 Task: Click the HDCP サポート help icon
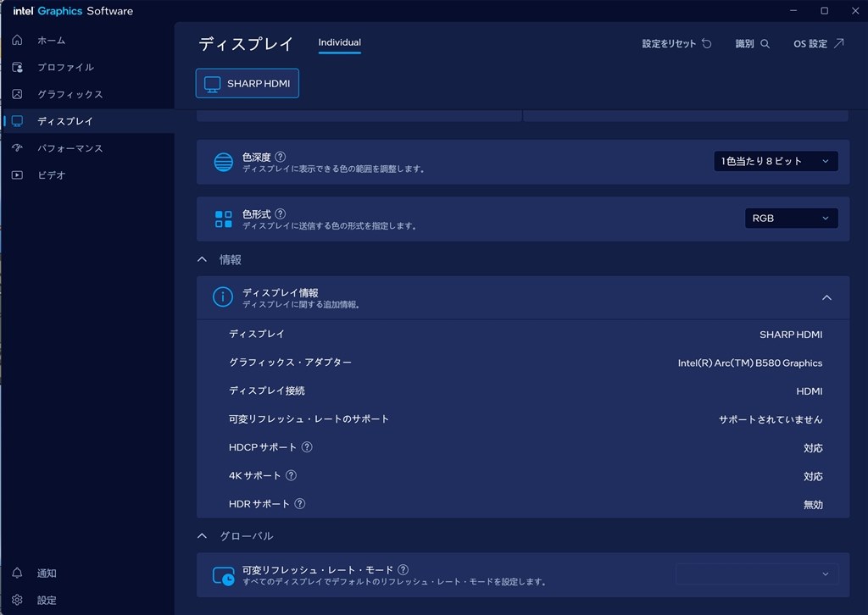coord(307,447)
